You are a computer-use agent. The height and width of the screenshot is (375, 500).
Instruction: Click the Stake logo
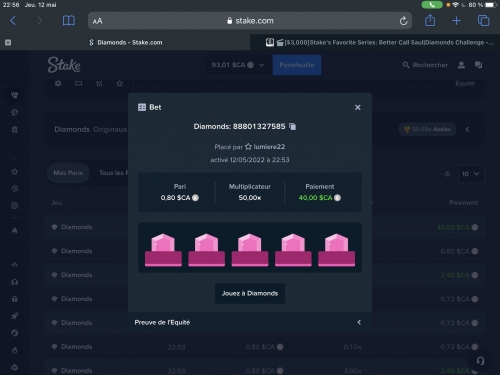[64, 65]
